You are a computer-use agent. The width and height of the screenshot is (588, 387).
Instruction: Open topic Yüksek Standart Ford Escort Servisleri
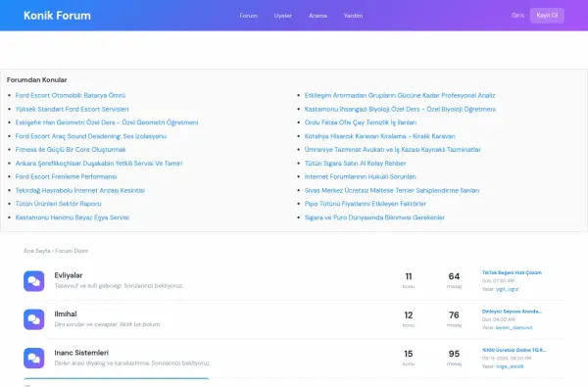[72, 109]
